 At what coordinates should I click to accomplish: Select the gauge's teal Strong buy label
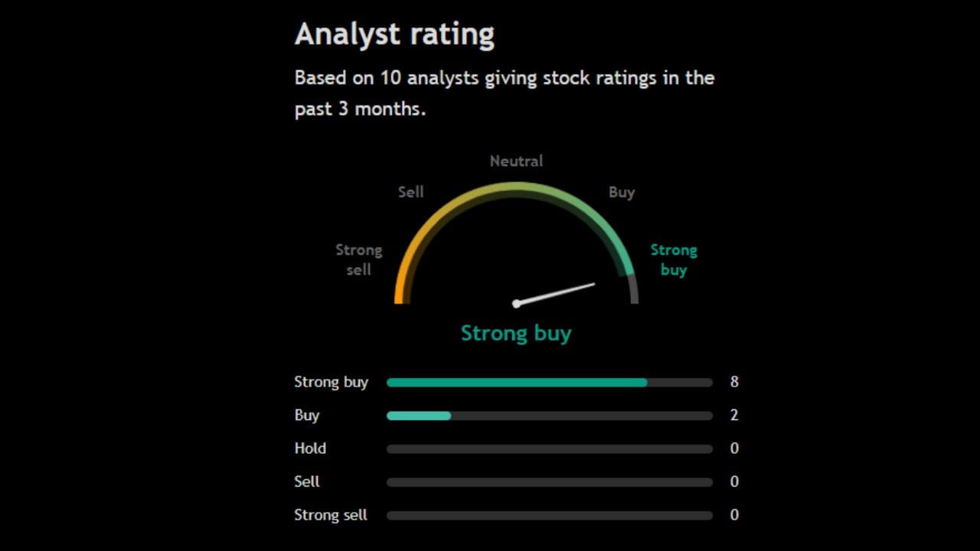674,259
